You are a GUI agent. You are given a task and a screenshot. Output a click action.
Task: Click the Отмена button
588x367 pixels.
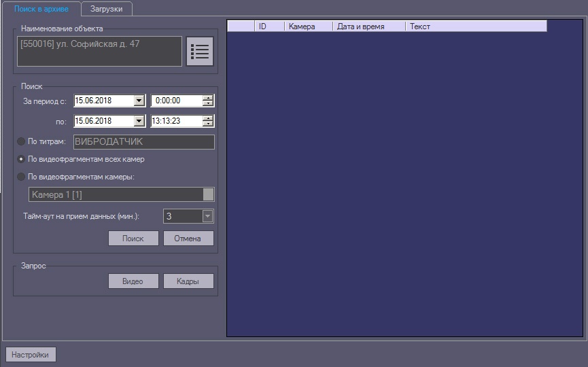point(188,239)
